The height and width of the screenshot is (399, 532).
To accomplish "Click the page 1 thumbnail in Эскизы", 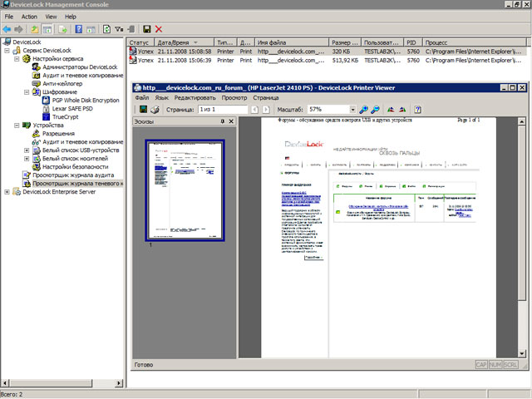I will [x=185, y=188].
